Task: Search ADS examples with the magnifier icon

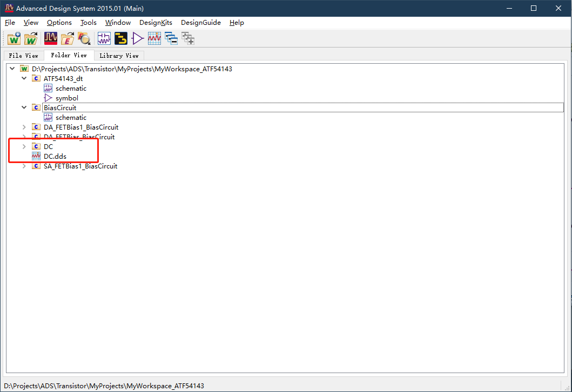Action: (x=84, y=38)
